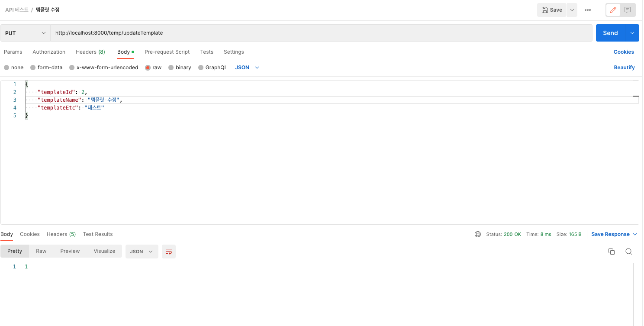
Task: Open the Authorization tab
Action: point(49,52)
